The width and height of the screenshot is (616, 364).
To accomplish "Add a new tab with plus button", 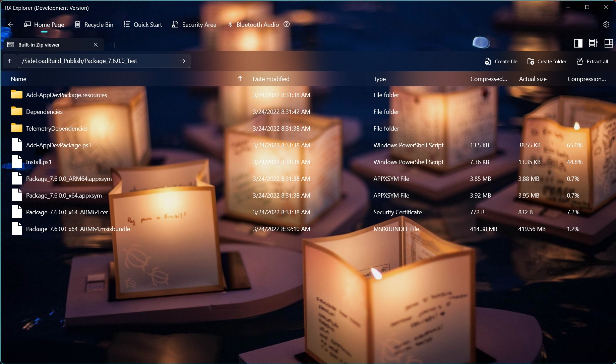I will [x=115, y=45].
